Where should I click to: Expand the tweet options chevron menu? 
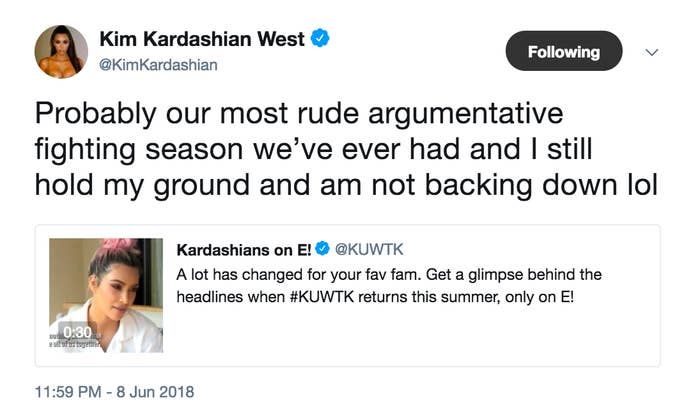pyautogui.click(x=652, y=52)
